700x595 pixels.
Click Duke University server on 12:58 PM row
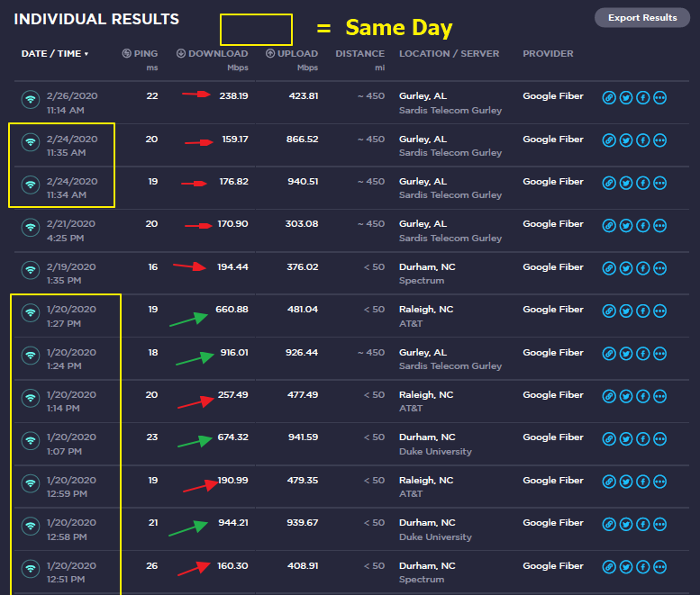435,537
